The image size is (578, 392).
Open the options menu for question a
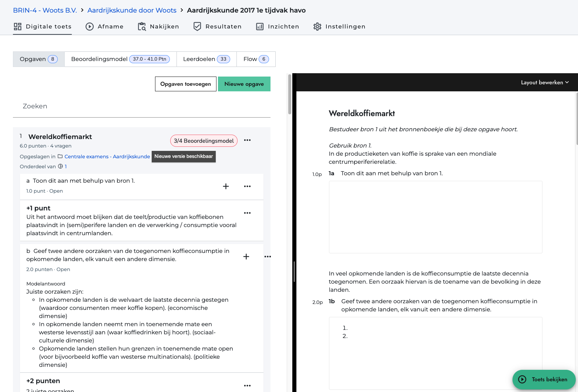247,186
